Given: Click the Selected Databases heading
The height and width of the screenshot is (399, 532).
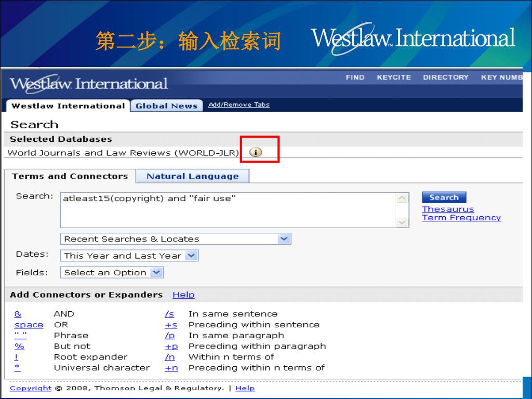Looking at the screenshot, I should tap(61, 139).
